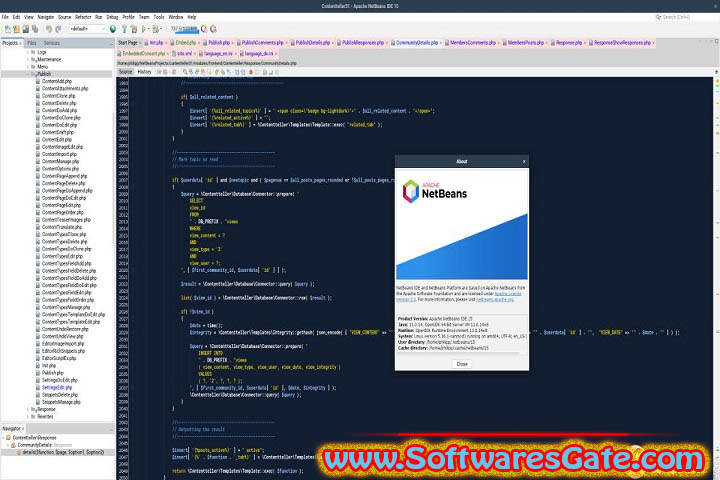Open the Tools menu
The image size is (720, 480).
tap(159, 17)
